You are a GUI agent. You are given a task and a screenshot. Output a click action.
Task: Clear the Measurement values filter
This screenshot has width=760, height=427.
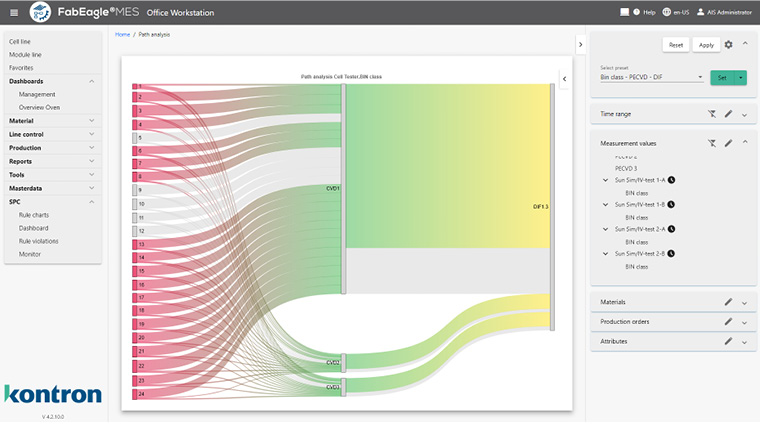[x=711, y=143]
